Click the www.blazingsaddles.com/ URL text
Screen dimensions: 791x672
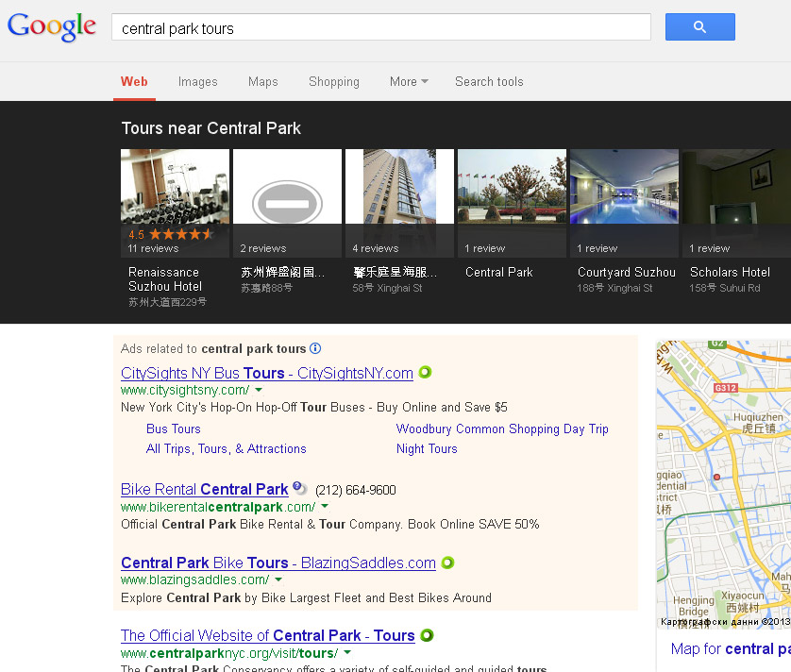coord(194,580)
